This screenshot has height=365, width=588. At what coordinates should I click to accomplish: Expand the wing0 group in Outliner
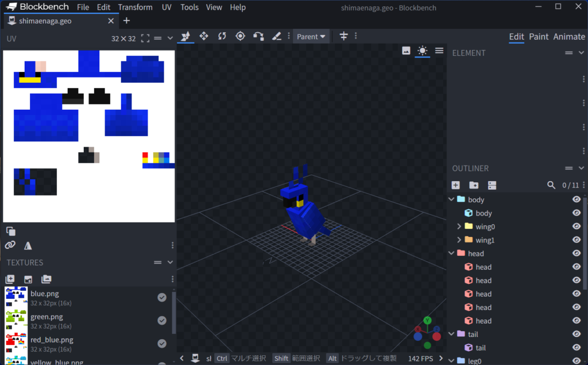coord(459,226)
